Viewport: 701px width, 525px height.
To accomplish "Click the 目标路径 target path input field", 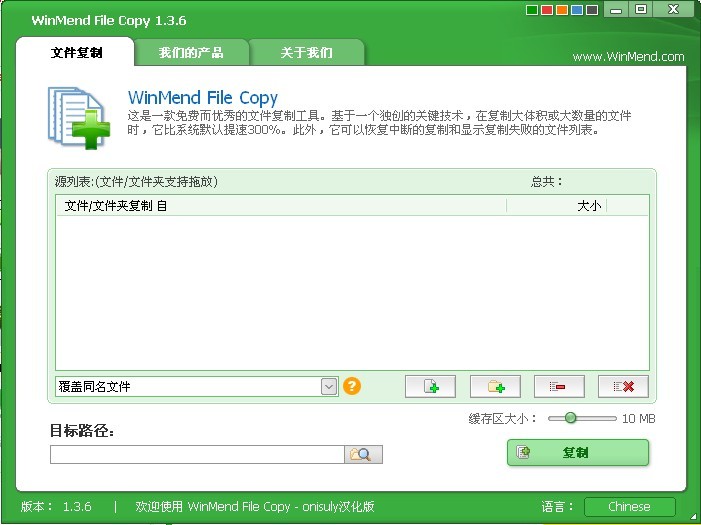I will [196, 455].
